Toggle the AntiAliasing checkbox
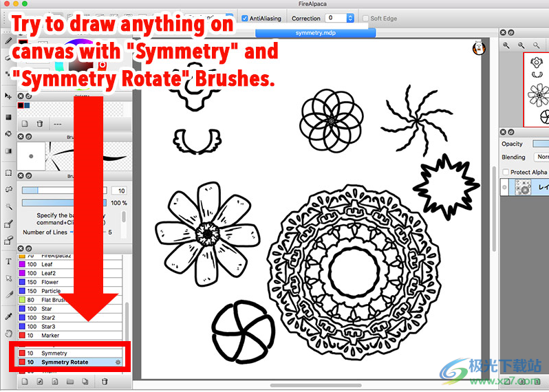 click(x=245, y=18)
